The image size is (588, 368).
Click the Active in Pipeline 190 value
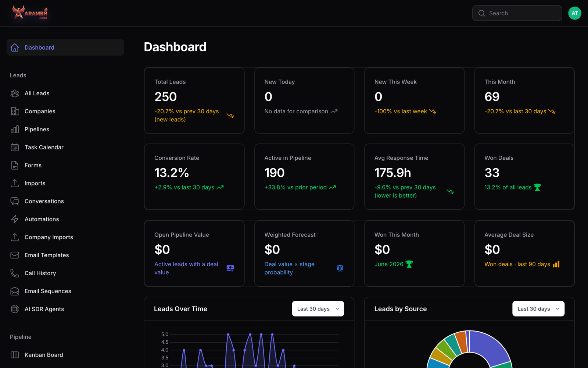tap(275, 173)
